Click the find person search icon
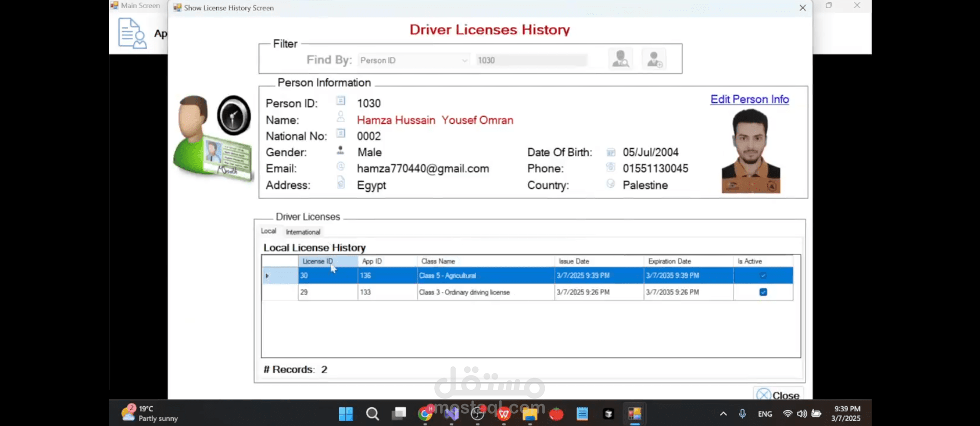The width and height of the screenshot is (980, 426). click(x=620, y=59)
